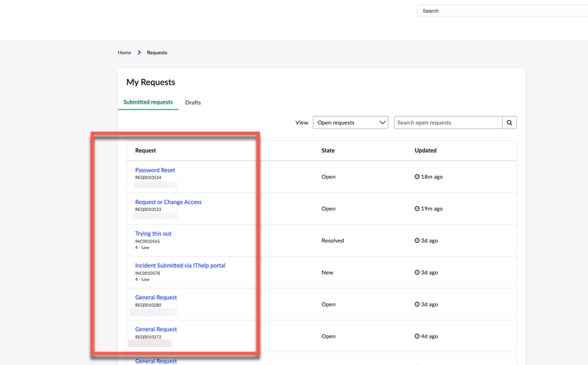588x365 pixels.
Task: Open General Request REQ0010272
Action: tap(156, 329)
